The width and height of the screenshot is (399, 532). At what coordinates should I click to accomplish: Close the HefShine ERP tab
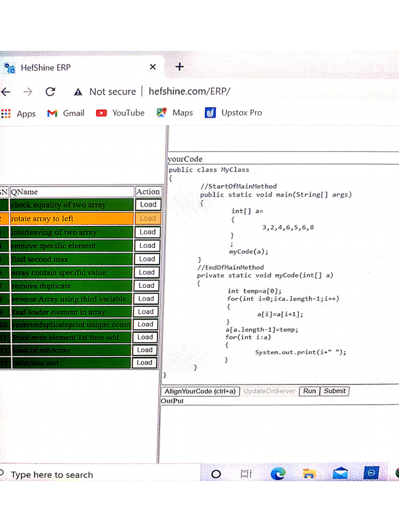click(x=152, y=67)
